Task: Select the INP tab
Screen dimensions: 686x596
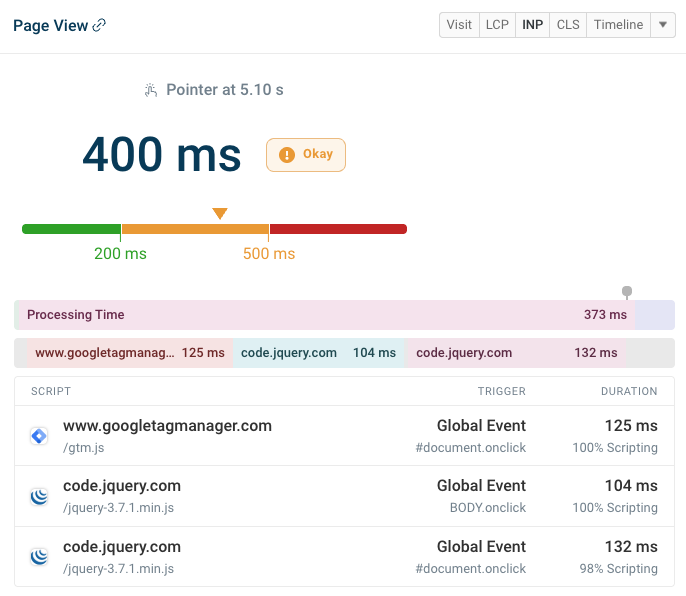Action: 532,25
